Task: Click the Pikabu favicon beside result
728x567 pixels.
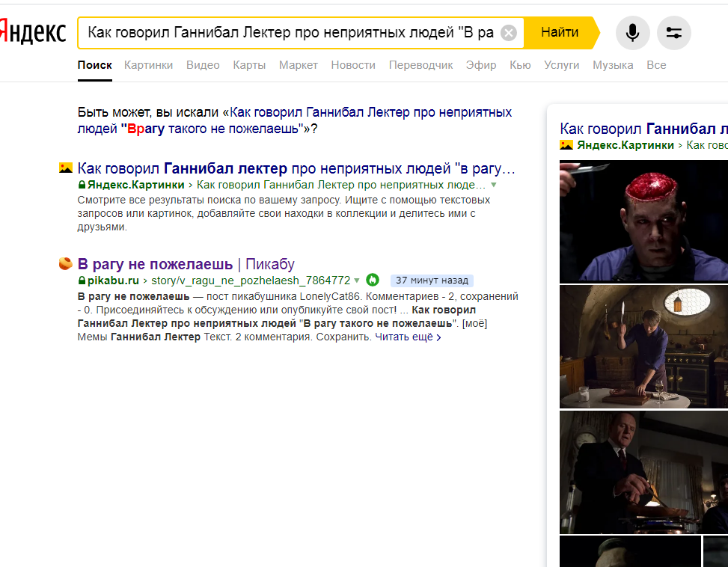Action: coord(66,263)
